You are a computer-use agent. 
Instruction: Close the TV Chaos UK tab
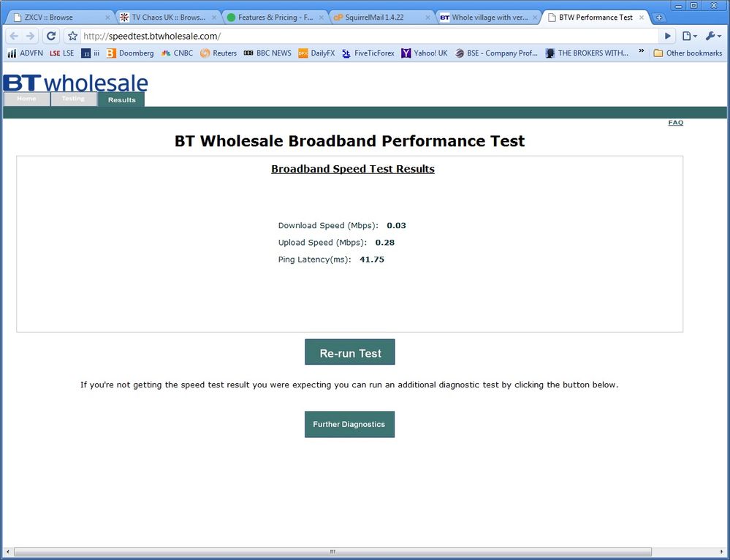coord(214,18)
